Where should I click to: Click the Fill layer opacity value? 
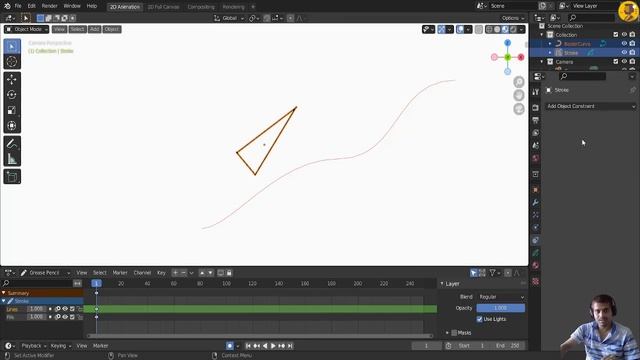tap(36, 317)
